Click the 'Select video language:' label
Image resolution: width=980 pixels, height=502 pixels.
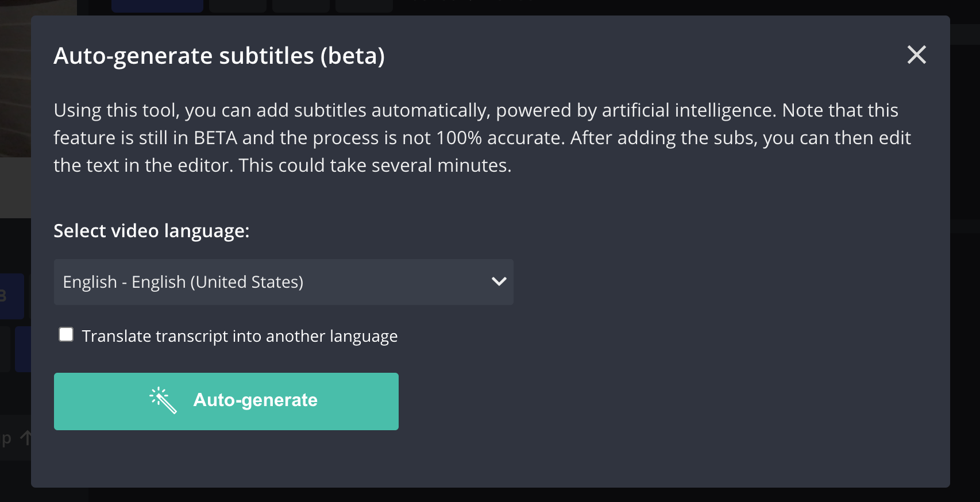tap(152, 231)
